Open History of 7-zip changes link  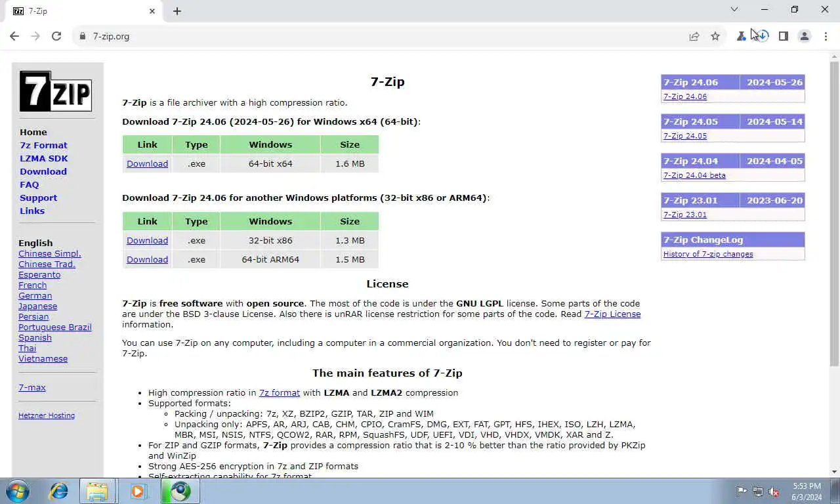tap(708, 254)
